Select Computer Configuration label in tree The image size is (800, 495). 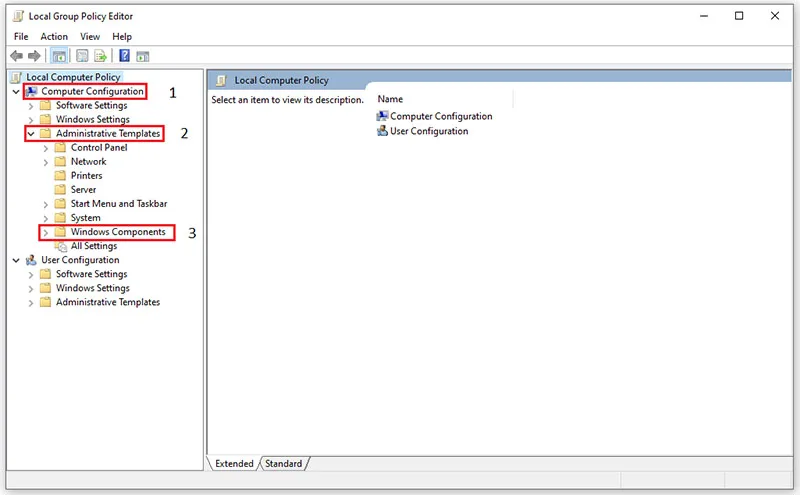[x=92, y=91]
